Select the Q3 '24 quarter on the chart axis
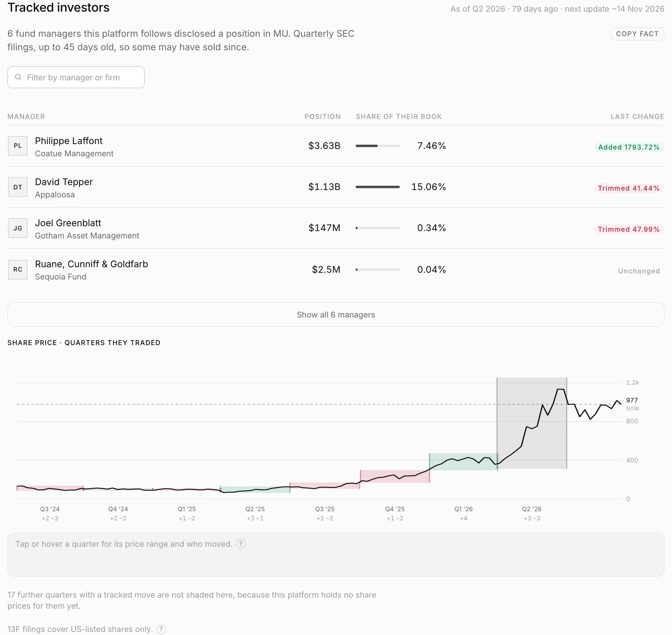The image size is (672, 635). tap(50, 509)
